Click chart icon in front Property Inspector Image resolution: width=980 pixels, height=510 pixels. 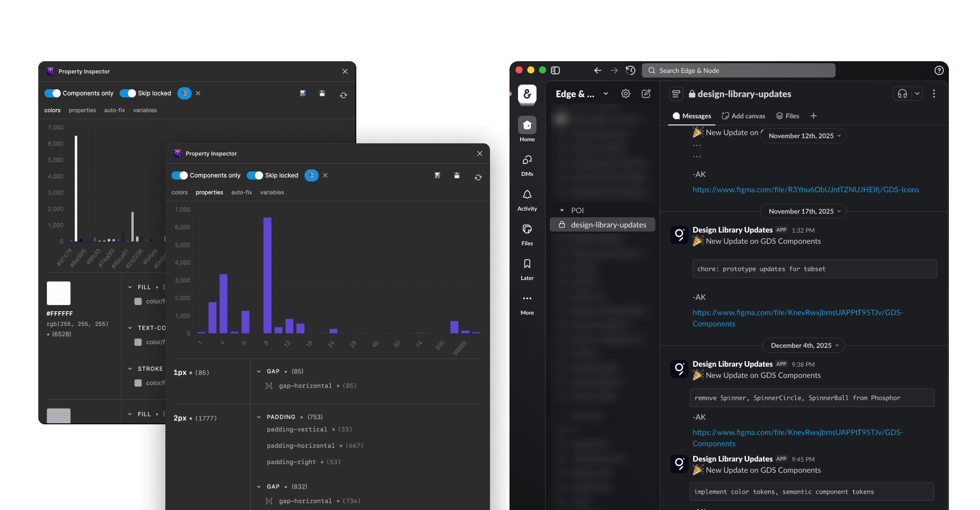(437, 175)
